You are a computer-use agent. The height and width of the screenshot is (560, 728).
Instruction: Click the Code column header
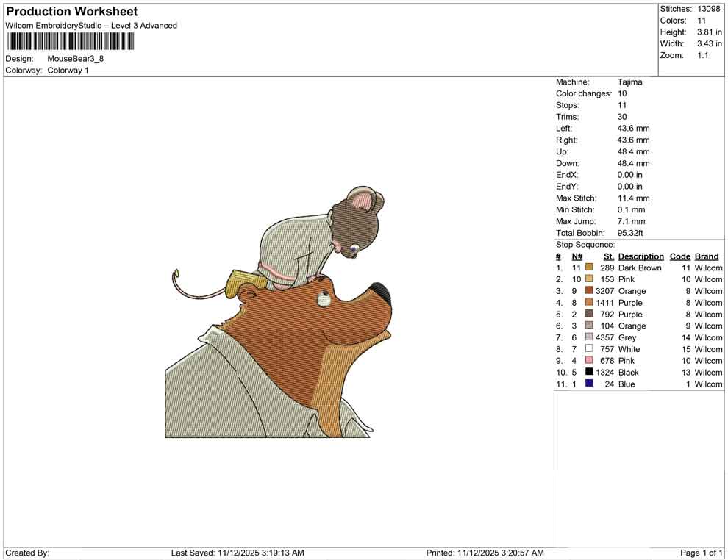(x=679, y=256)
